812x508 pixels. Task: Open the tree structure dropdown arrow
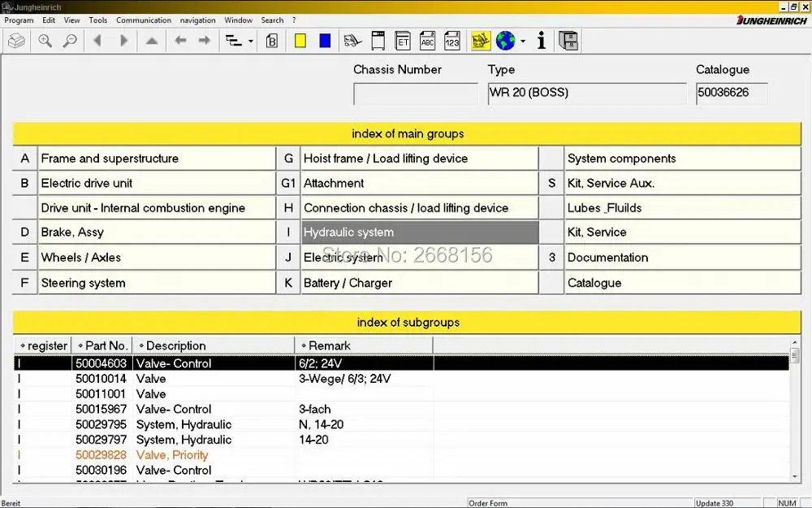point(251,41)
